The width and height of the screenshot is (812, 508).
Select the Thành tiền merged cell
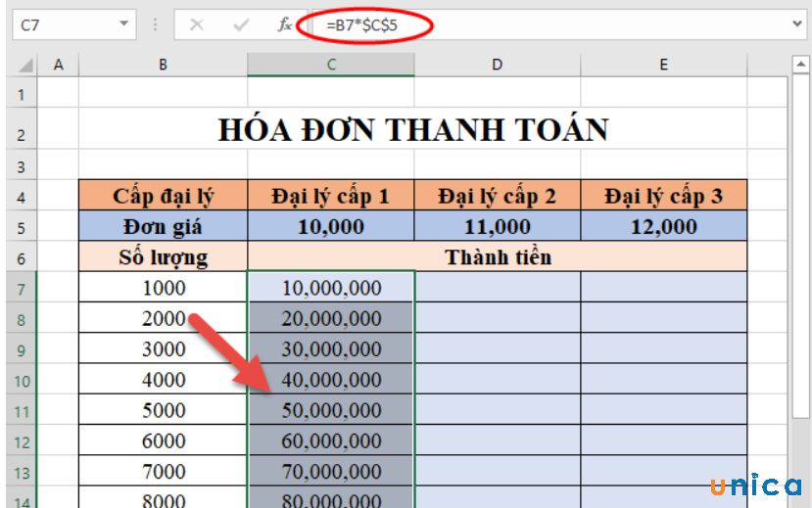(x=498, y=256)
